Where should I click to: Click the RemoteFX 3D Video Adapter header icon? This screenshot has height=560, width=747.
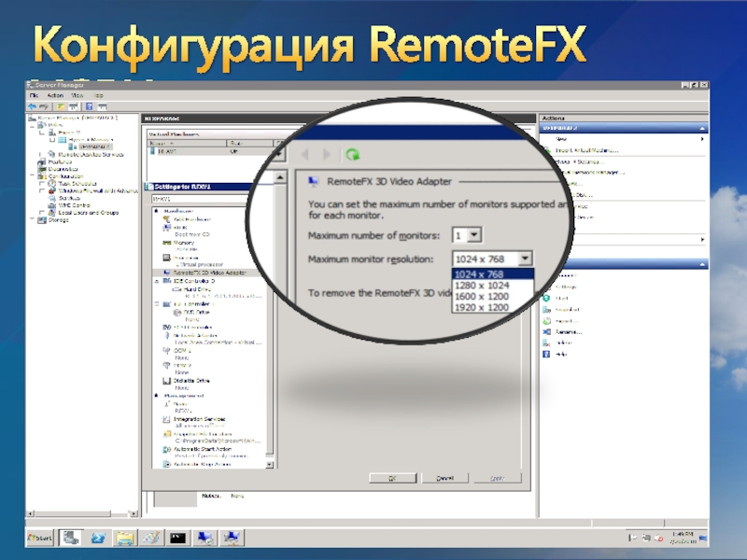tap(313, 181)
